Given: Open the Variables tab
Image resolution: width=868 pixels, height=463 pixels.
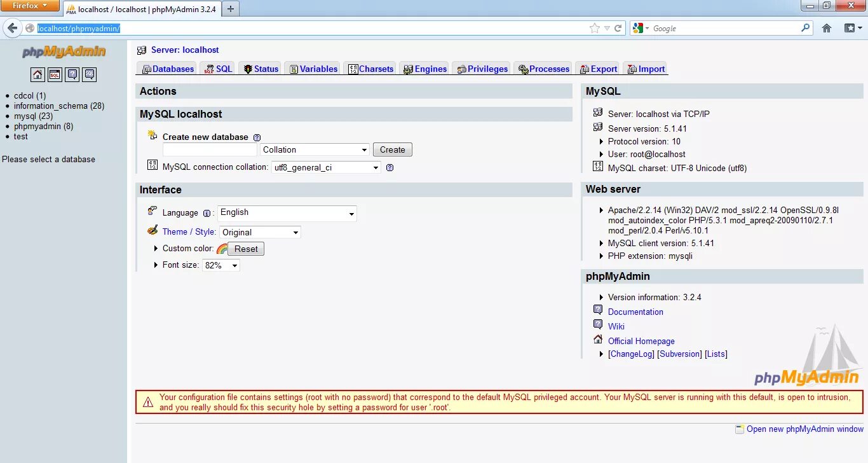Looking at the screenshot, I should [313, 69].
